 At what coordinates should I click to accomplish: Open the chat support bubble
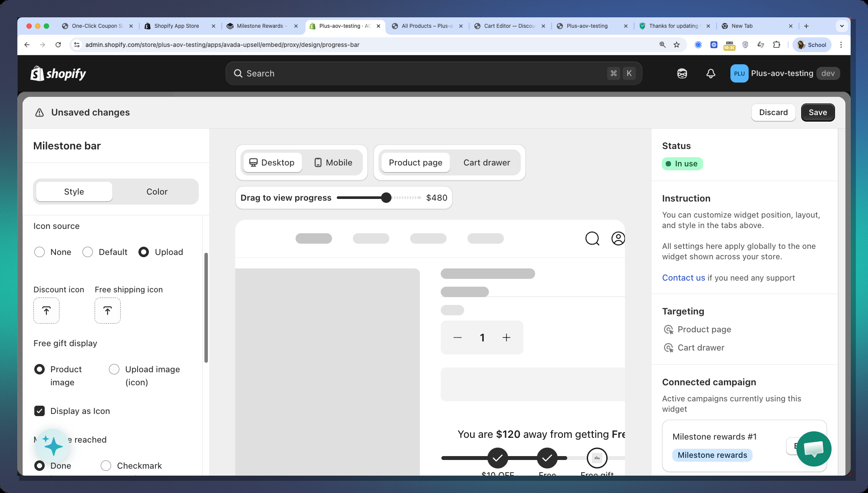pos(813,448)
